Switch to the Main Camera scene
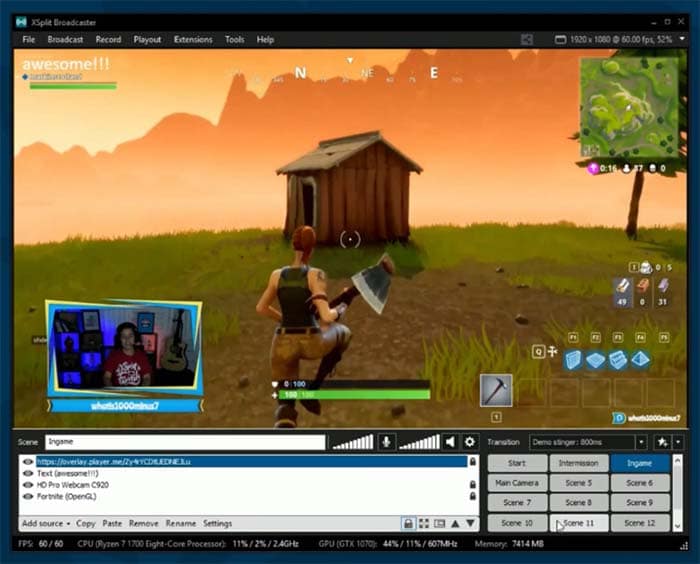Viewport: 700px width, 564px height. (517, 483)
